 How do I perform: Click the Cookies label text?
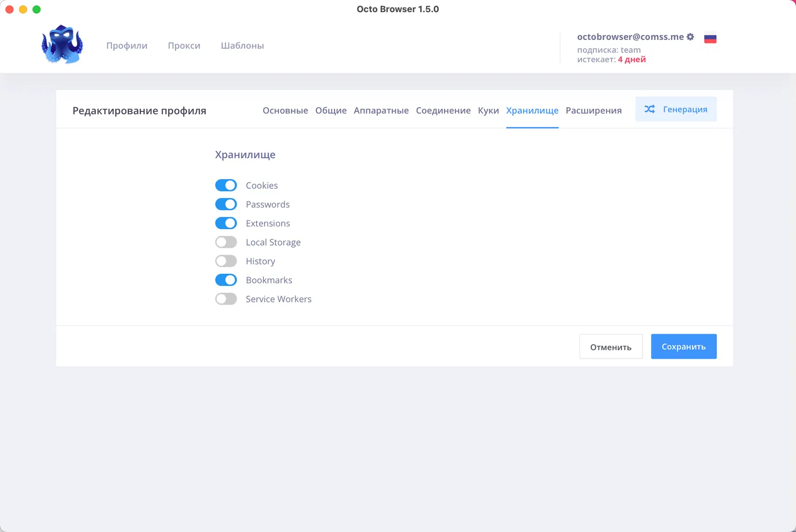click(x=262, y=185)
